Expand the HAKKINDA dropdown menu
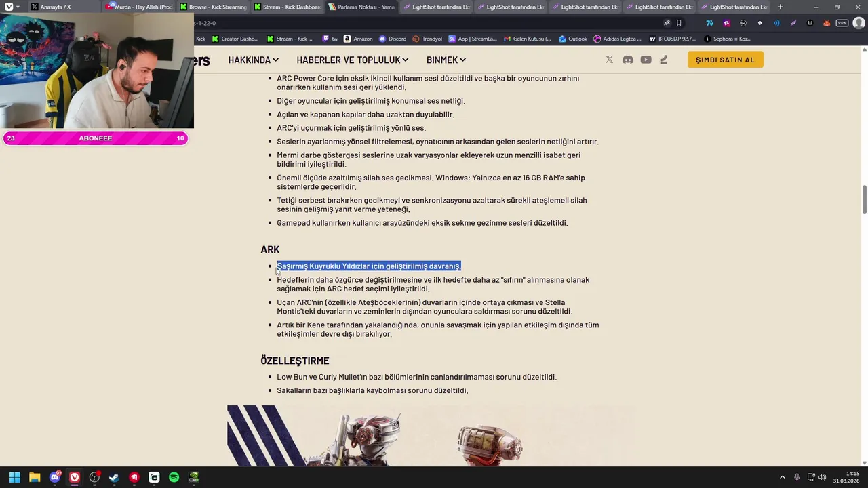 (253, 60)
